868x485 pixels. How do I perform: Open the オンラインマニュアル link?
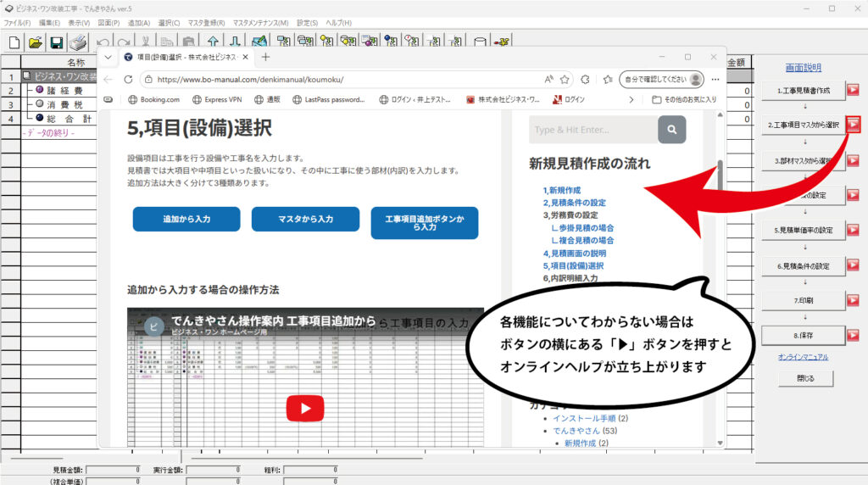(804, 357)
